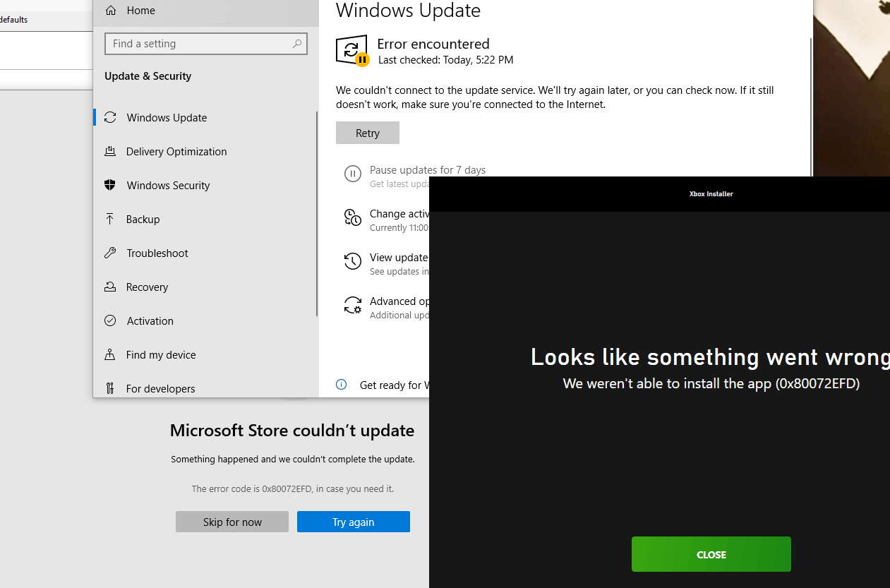The height and width of the screenshot is (588, 890).
Task: Click the Microsoft Store error code message
Action: [x=293, y=488]
